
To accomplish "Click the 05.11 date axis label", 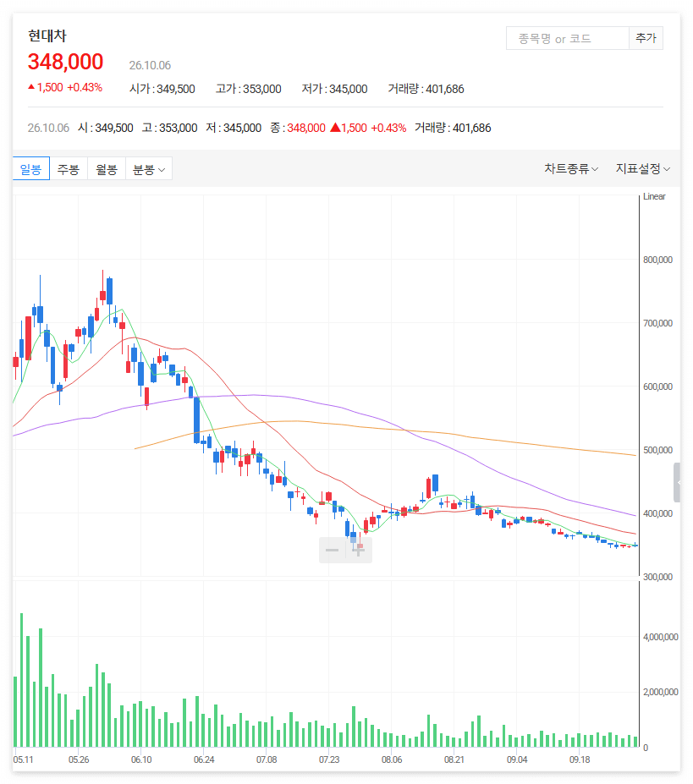I will [23, 760].
